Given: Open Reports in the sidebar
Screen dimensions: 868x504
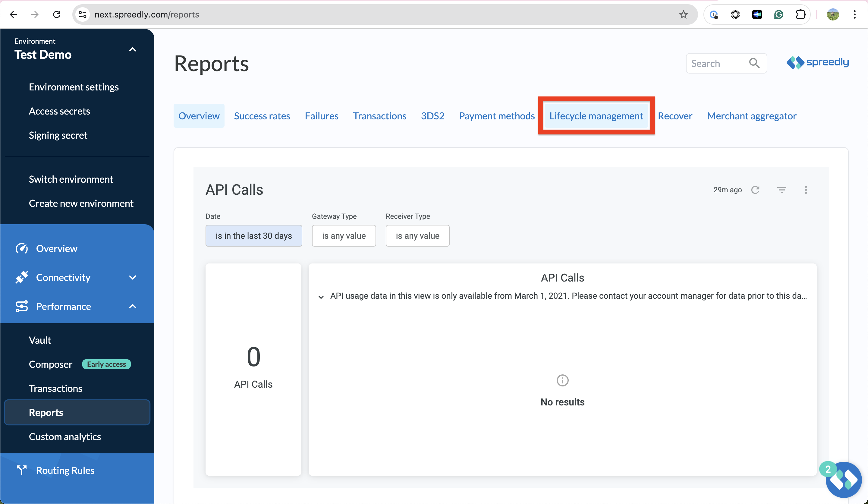Looking at the screenshot, I should pyautogui.click(x=77, y=412).
